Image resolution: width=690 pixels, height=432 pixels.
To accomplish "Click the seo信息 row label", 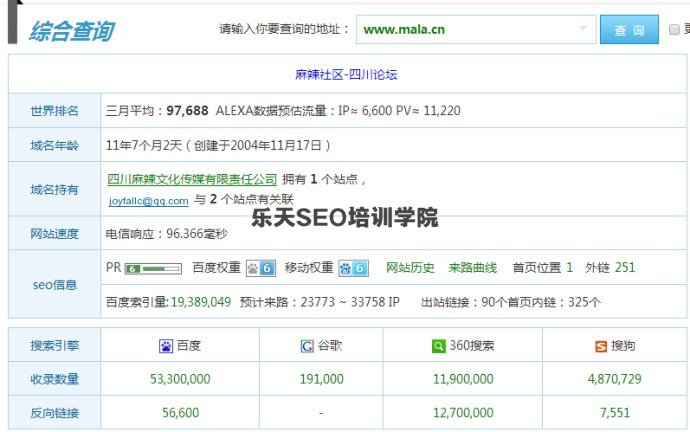I will pos(55,285).
